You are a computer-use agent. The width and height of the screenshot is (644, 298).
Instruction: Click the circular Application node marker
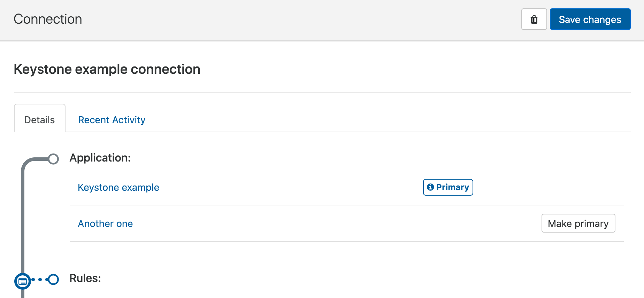[54, 159]
